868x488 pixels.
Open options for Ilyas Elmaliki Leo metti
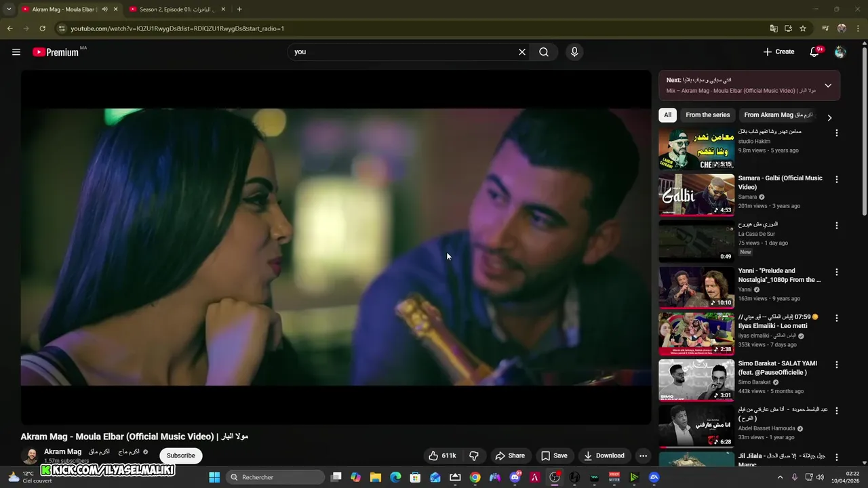click(x=837, y=318)
